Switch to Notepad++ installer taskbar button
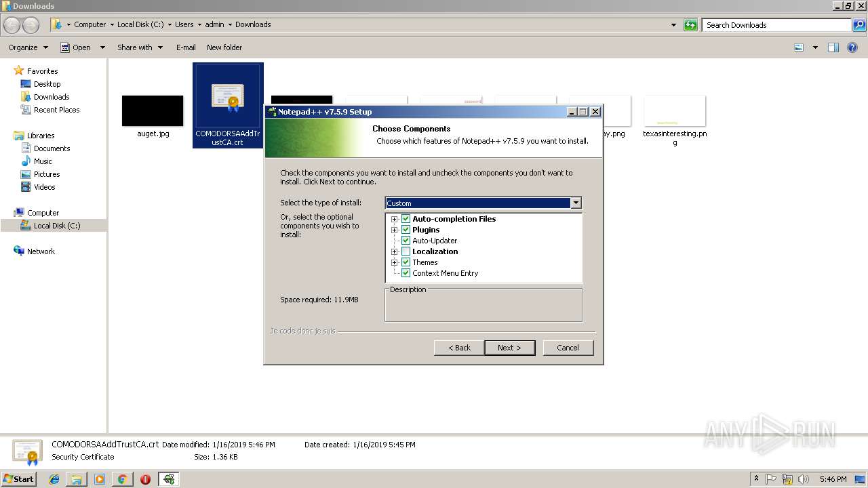The width and height of the screenshot is (868, 488). coord(169,479)
